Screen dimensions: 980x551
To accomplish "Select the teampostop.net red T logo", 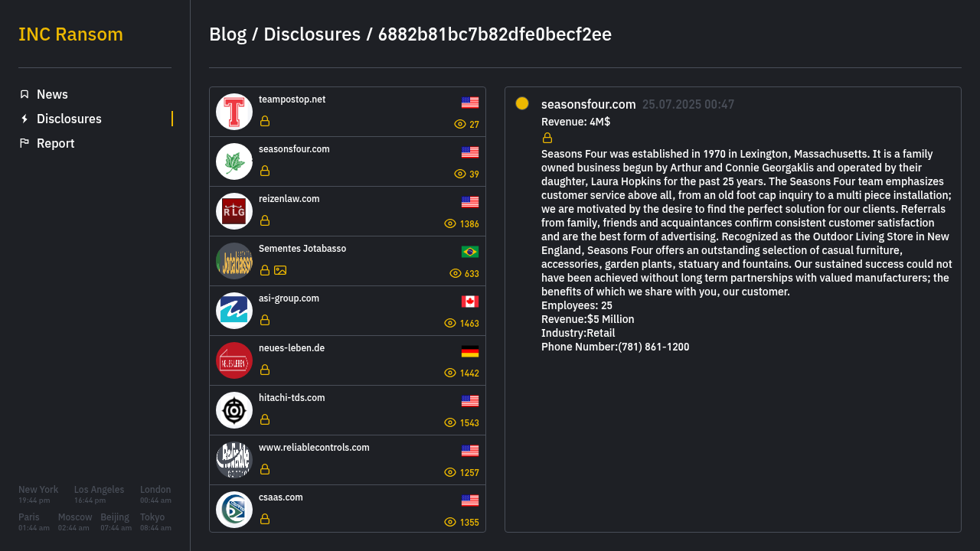I will (234, 112).
